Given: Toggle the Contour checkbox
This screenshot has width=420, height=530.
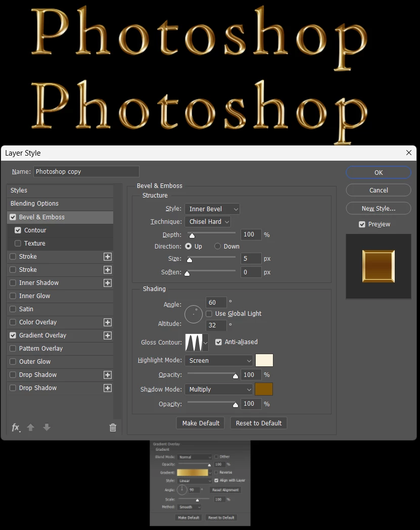Looking at the screenshot, I should pyautogui.click(x=18, y=230).
